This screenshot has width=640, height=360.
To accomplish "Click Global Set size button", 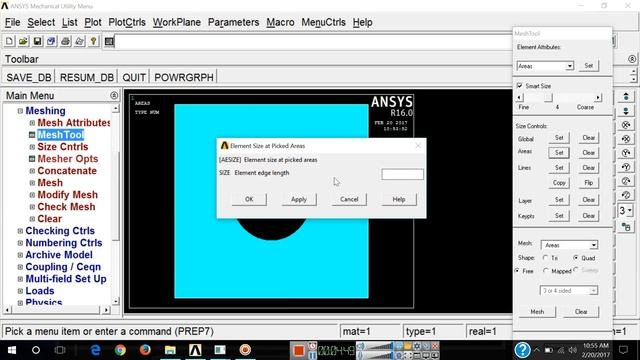I will click(559, 138).
